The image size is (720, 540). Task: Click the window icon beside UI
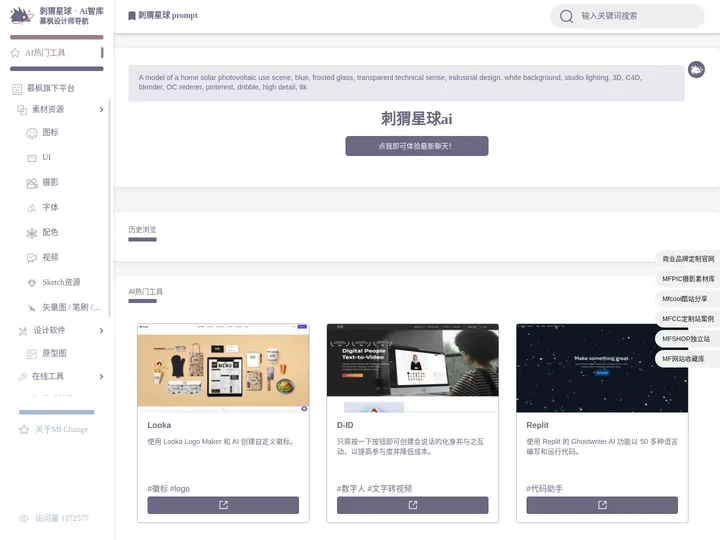click(x=32, y=158)
